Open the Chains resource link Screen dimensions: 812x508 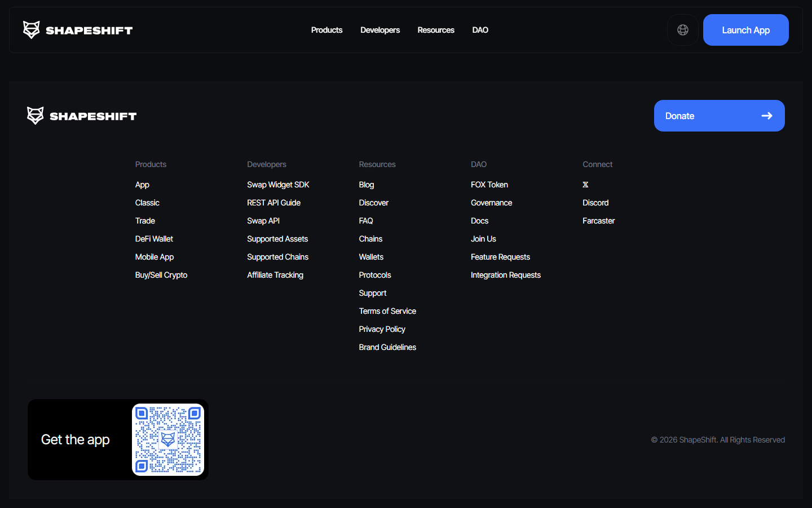(370, 239)
